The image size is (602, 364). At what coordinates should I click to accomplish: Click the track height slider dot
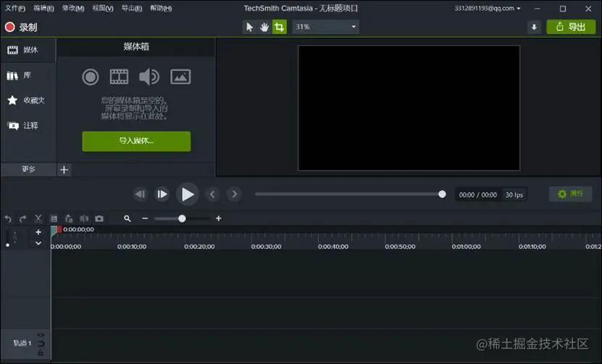(x=8, y=245)
